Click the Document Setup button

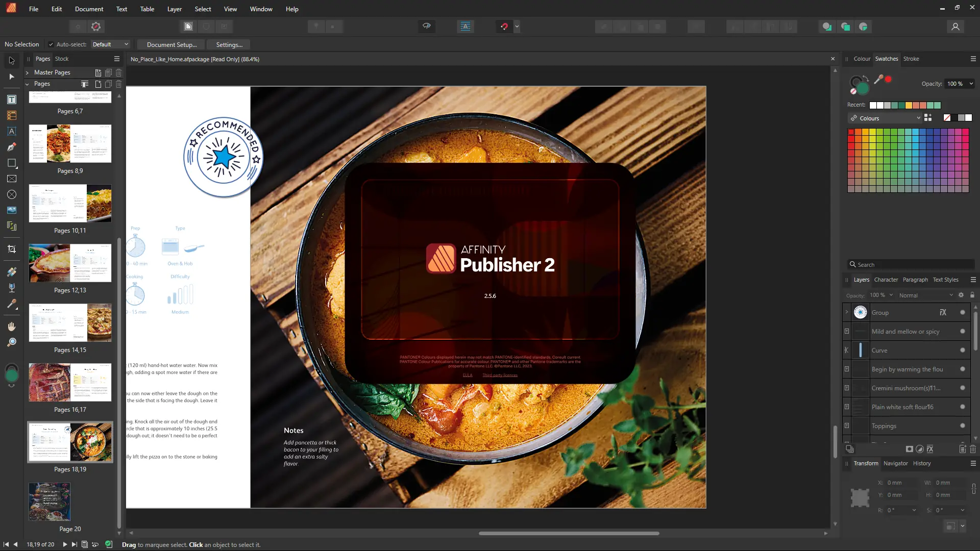(171, 45)
